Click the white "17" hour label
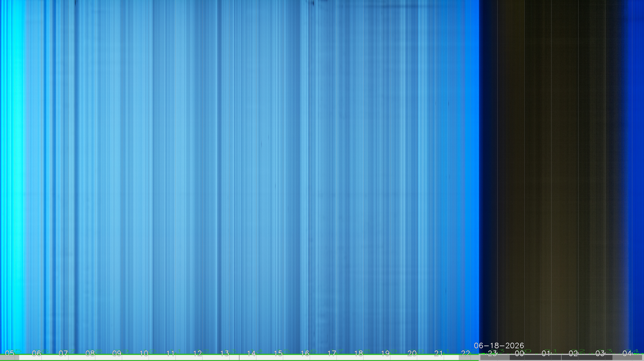The width and height of the screenshot is (644, 361). (x=332, y=354)
